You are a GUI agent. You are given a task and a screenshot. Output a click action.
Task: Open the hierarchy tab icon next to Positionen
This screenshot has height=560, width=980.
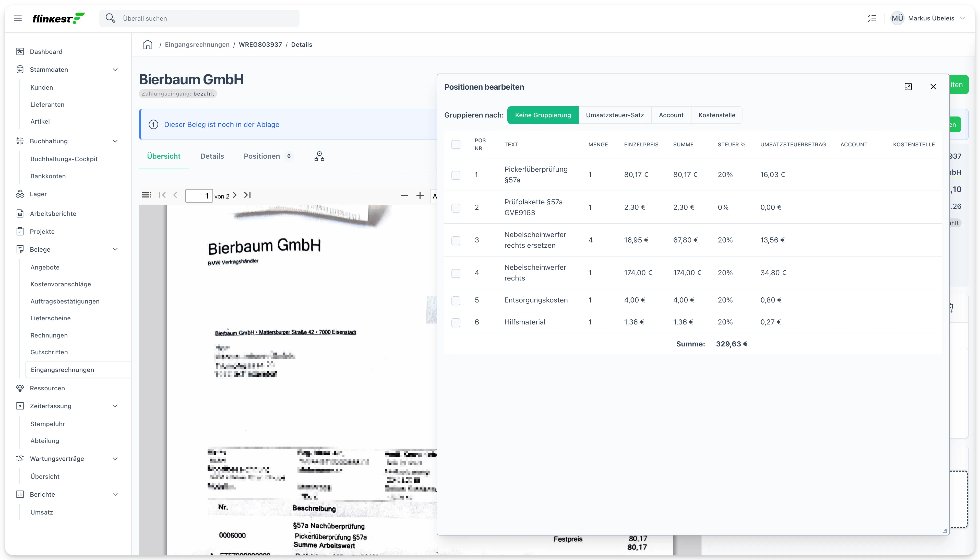319,156
